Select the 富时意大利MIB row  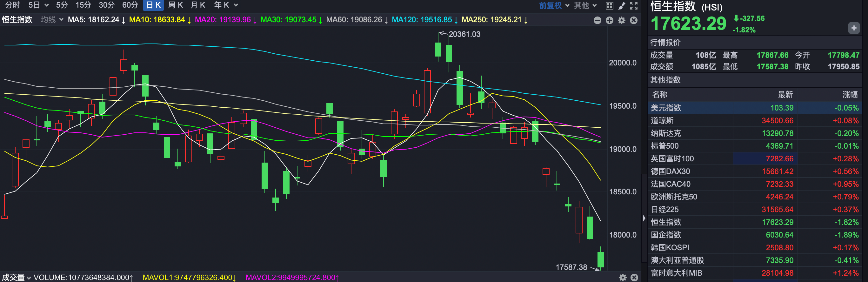coord(755,273)
